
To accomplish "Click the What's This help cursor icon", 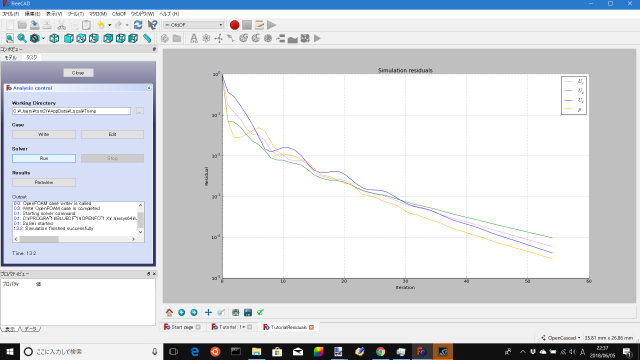I will [152, 25].
